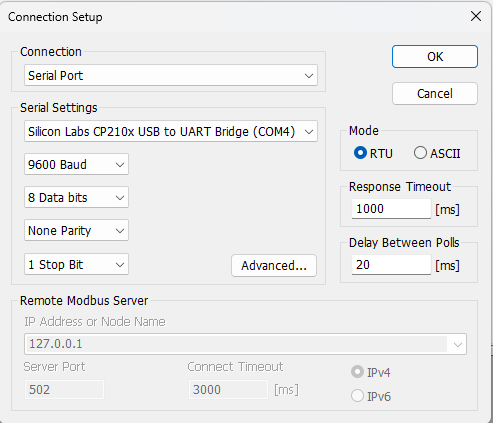Click the Connect Timeout field showing 3000

(x=228, y=389)
